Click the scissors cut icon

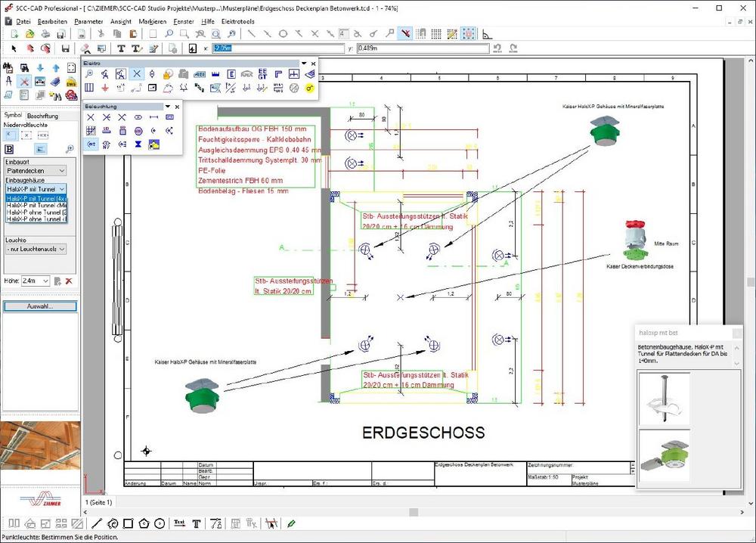101,34
